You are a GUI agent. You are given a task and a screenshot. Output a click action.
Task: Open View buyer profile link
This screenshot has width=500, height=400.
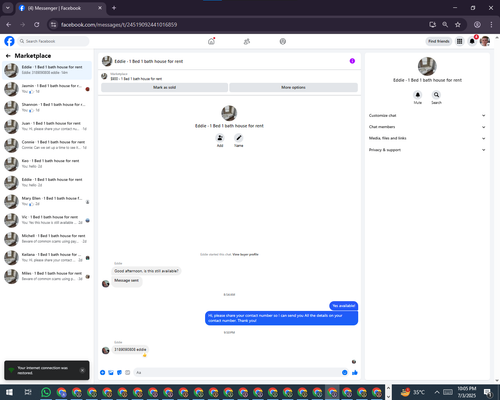coord(245,254)
